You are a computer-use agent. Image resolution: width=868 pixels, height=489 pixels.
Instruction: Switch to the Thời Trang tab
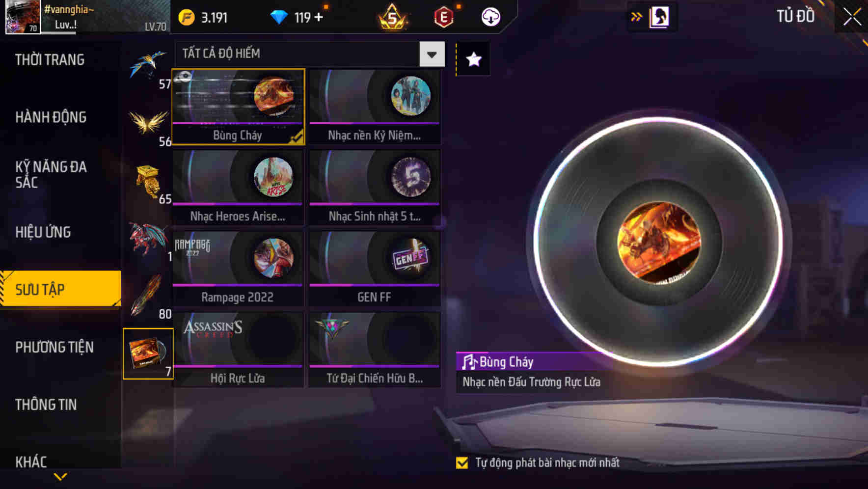click(50, 60)
